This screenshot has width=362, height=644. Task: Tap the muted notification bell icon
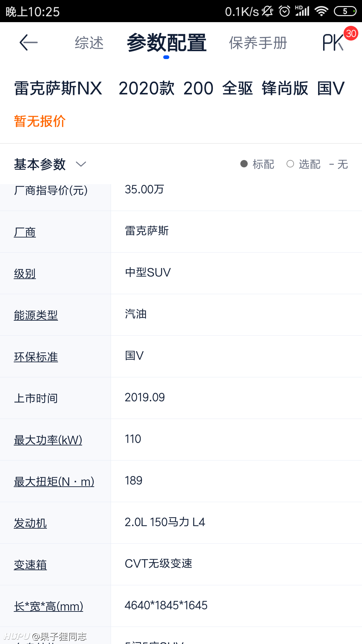[267, 11]
